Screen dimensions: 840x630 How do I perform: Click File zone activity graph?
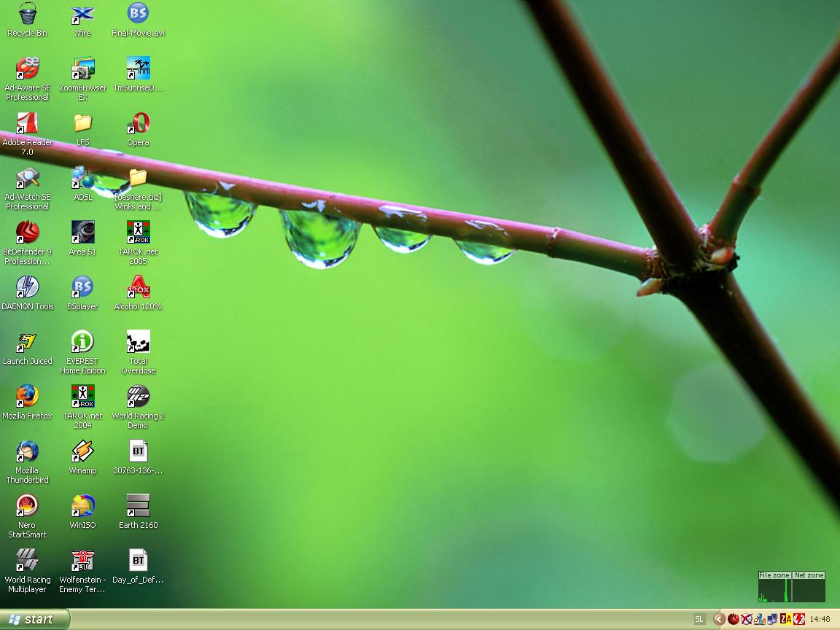click(774, 586)
